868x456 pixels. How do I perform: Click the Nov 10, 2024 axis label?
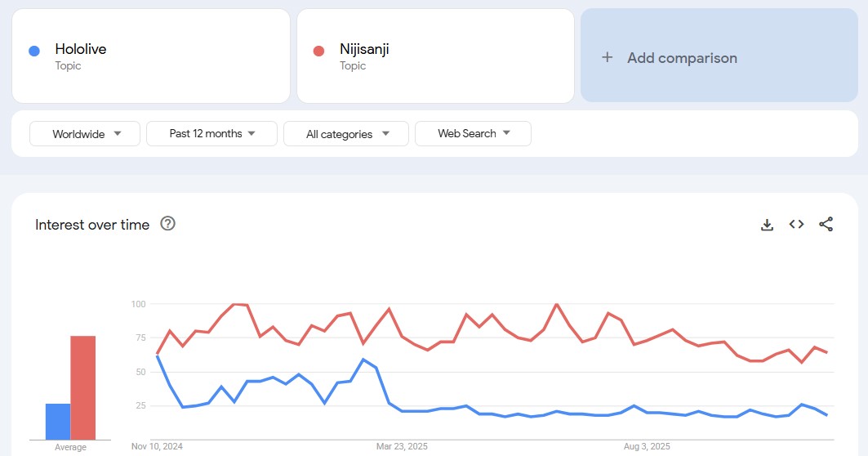pyautogui.click(x=158, y=447)
